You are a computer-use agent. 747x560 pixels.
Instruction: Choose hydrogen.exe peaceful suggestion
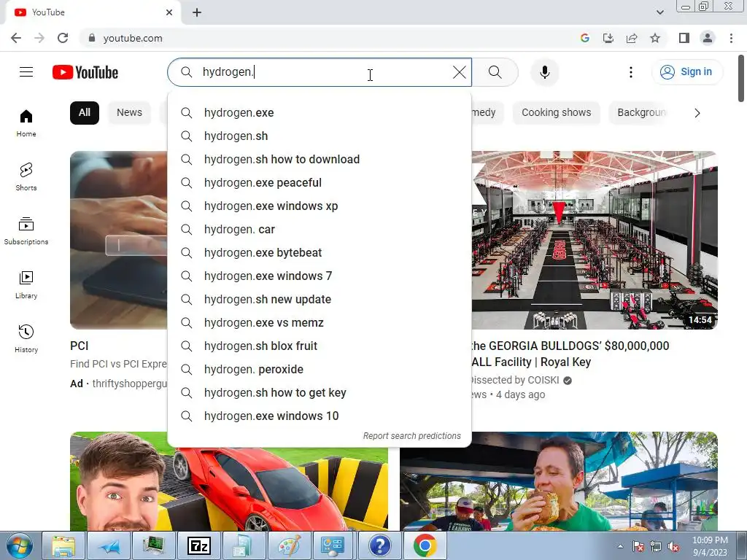[x=320, y=183]
